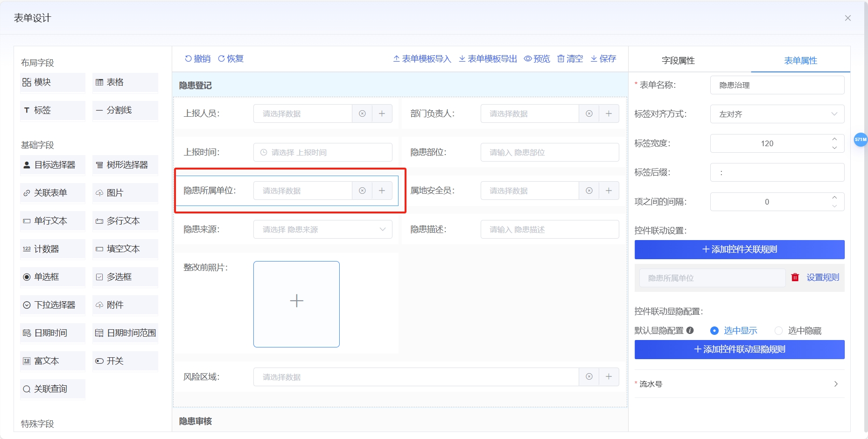Choose the 分割线 layout field

click(x=125, y=110)
